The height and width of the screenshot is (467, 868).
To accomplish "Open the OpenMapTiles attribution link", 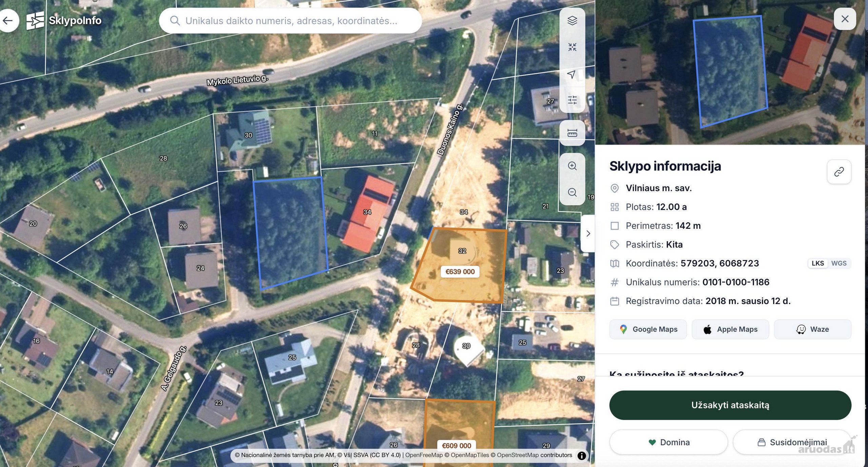I will click(470, 455).
